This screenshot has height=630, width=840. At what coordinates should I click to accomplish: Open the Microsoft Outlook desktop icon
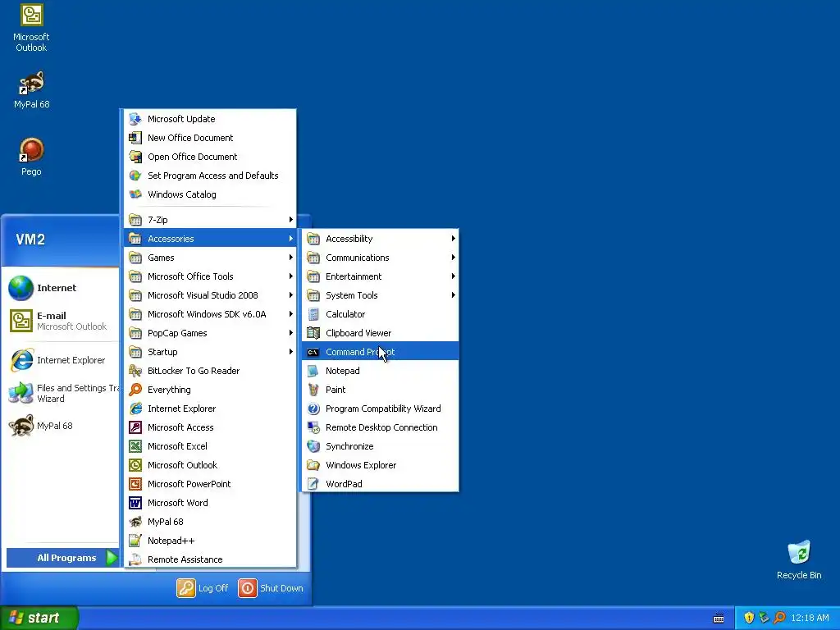[31, 28]
